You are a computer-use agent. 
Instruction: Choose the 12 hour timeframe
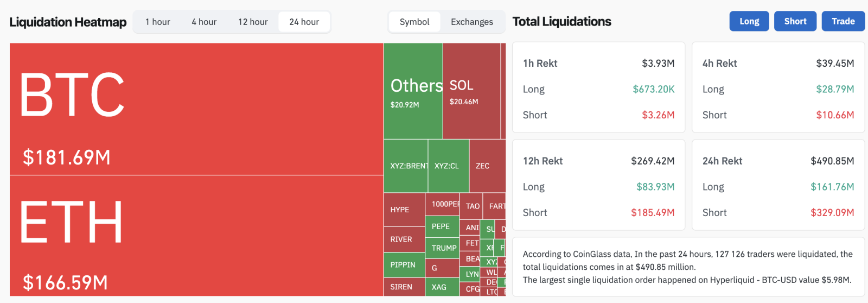pyautogui.click(x=253, y=22)
